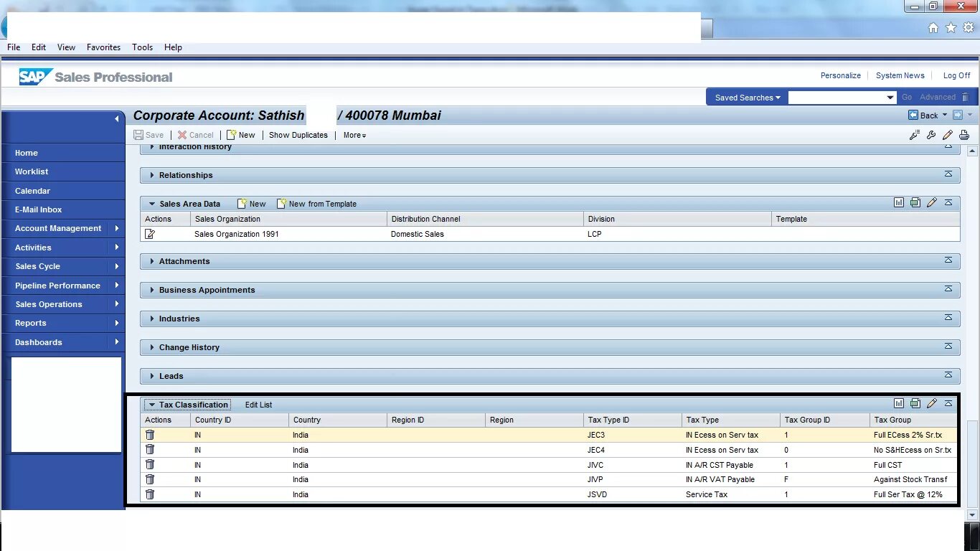Click the print page icon
Image resolution: width=980 pixels, height=551 pixels.
(964, 135)
